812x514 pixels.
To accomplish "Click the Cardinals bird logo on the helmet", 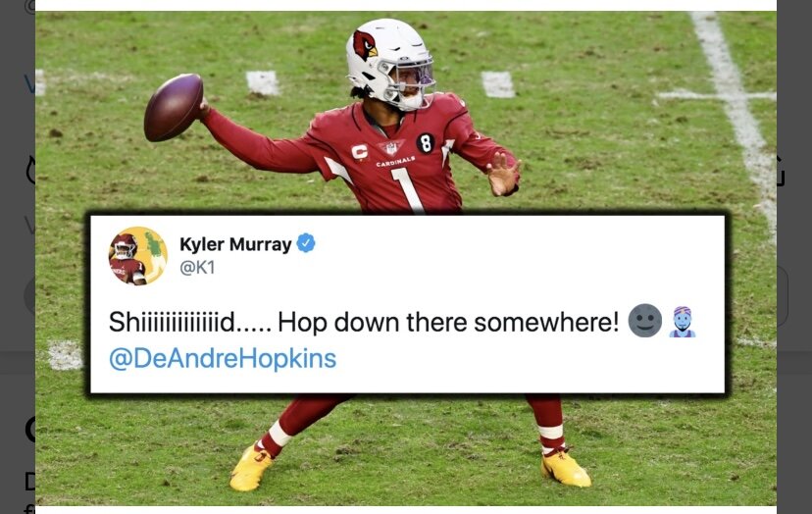I will pos(365,44).
